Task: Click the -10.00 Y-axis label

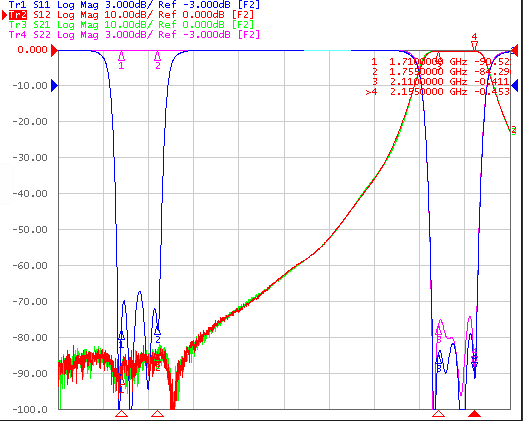Action: pos(30,86)
